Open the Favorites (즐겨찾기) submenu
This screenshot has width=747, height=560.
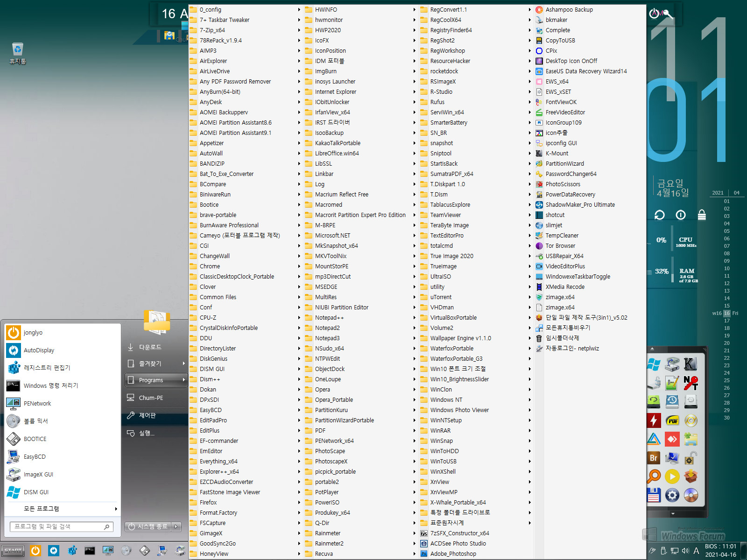click(x=156, y=364)
